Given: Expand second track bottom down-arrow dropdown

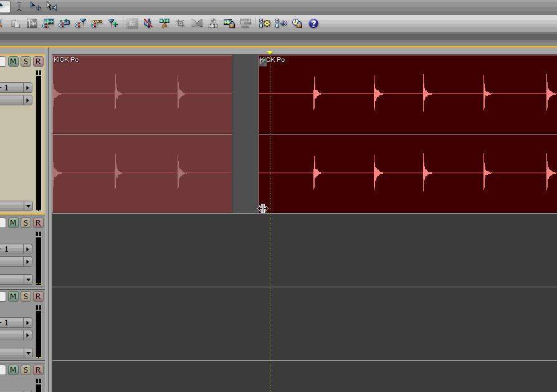Looking at the screenshot, I should (28, 280).
